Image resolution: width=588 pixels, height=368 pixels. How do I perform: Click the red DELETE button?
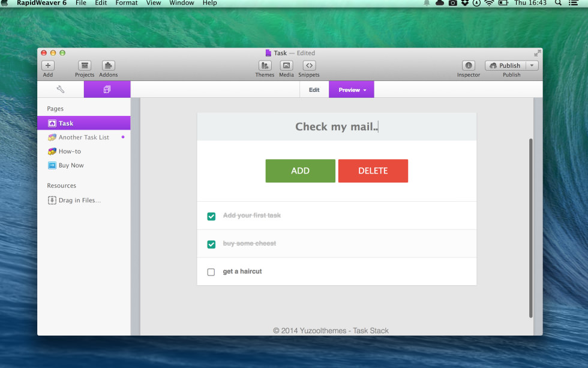pos(373,170)
